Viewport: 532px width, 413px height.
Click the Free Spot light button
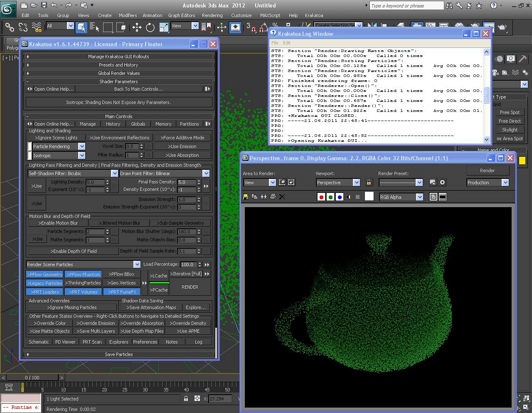pos(510,112)
